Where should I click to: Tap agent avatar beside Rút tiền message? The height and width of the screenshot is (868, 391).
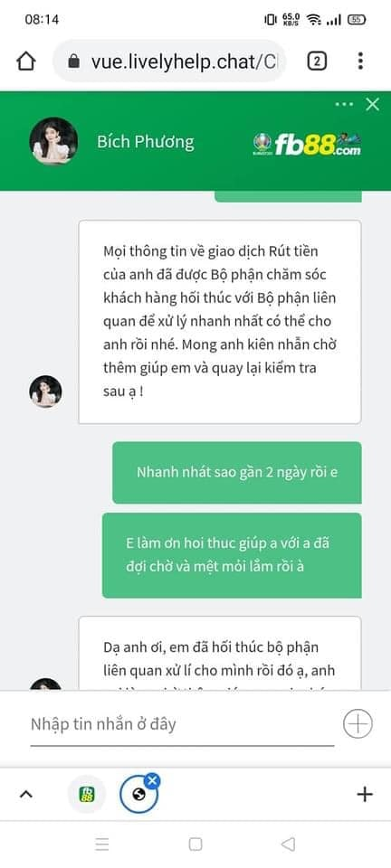point(45,392)
